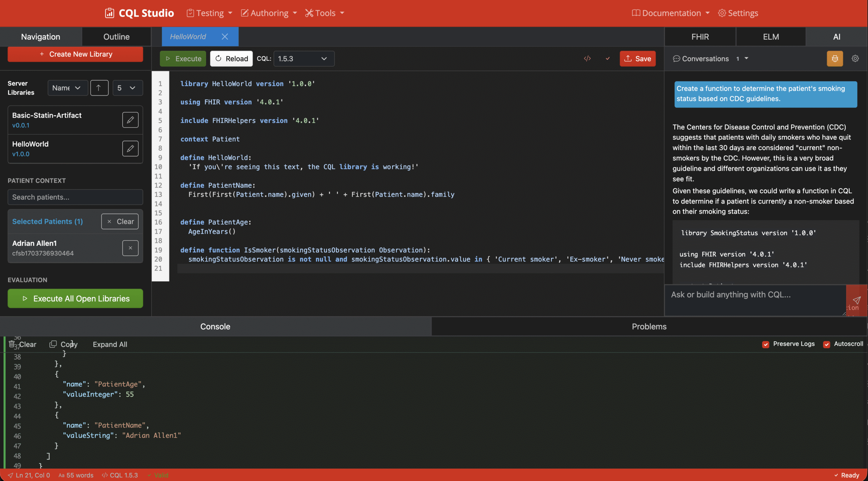Toggle the Autoscroll checkbox
The height and width of the screenshot is (481, 868).
pos(826,344)
